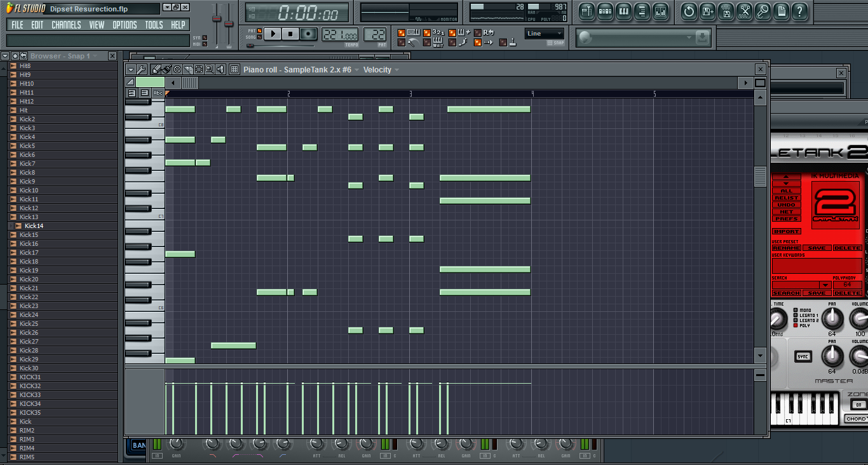Click the undo history round icon
868x465 pixels.
point(689,11)
